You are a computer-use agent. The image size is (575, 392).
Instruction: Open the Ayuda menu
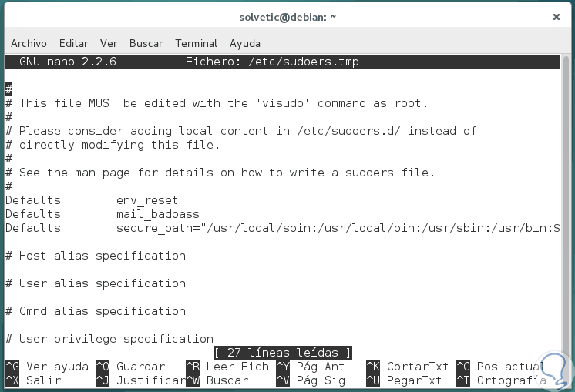[x=245, y=43]
